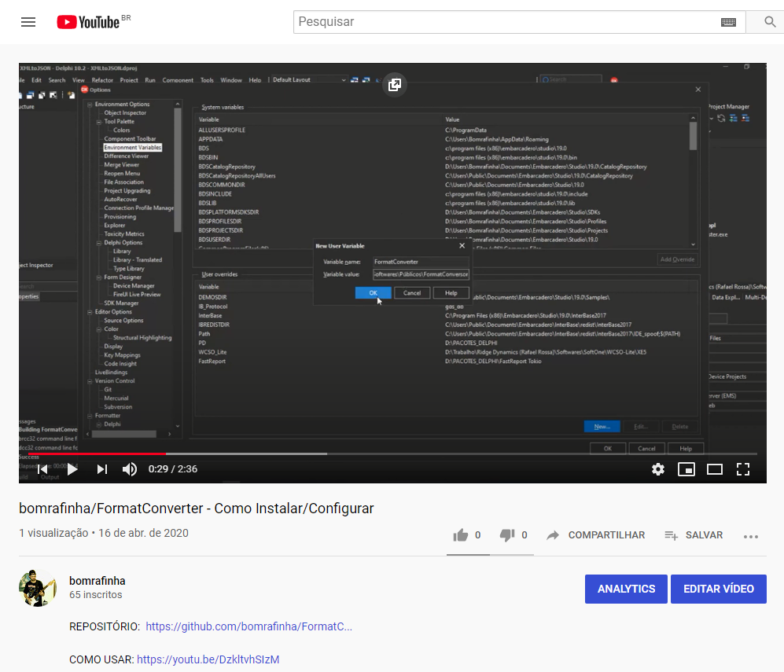Image resolution: width=784 pixels, height=672 pixels.
Task: Click EDITAR VÍDEO button
Action: click(x=719, y=589)
